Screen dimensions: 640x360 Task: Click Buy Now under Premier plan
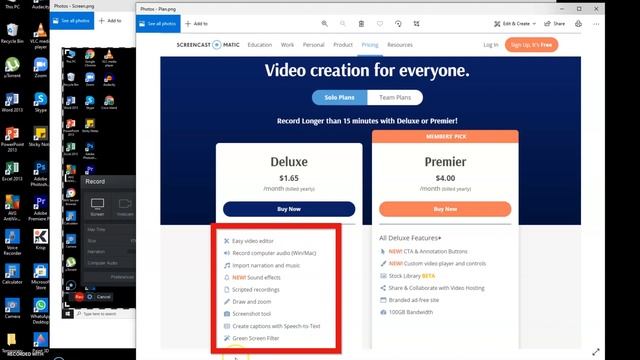coord(445,209)
